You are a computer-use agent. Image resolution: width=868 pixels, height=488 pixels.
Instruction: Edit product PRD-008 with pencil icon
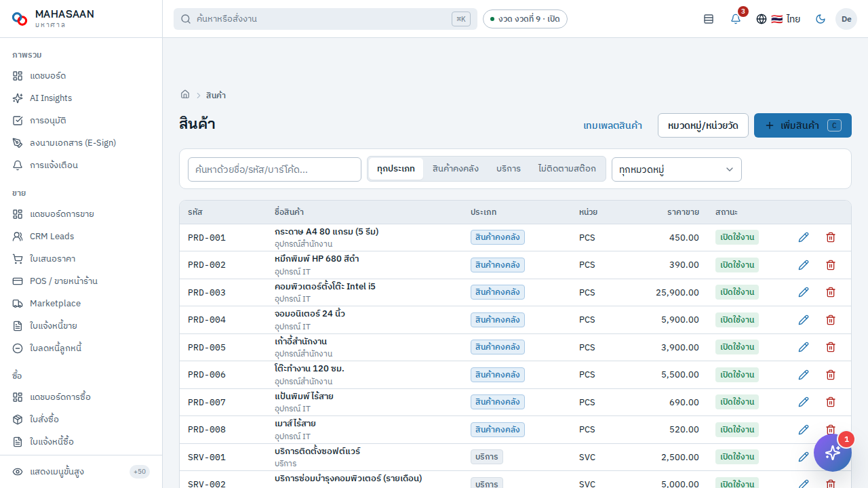804,430
